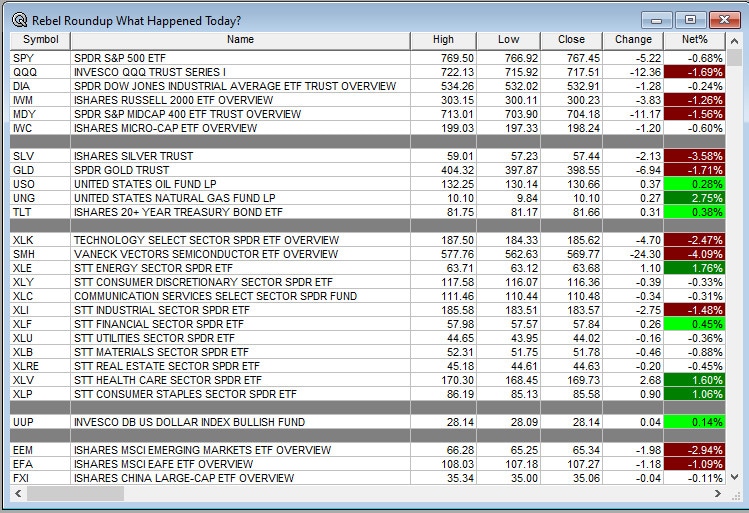Screen dimensions: 749x513
Task: Click the XLI symbol cell
Action: 40,310
